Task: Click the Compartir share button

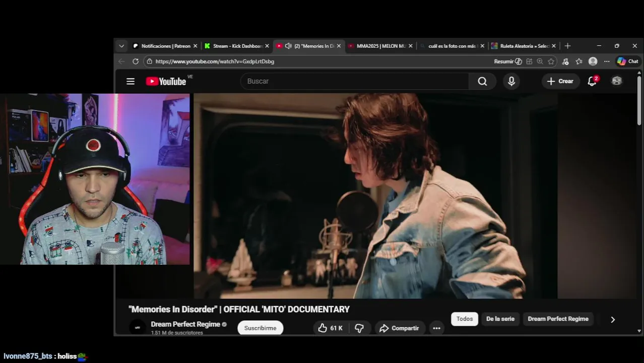Action: coord(399,328)
